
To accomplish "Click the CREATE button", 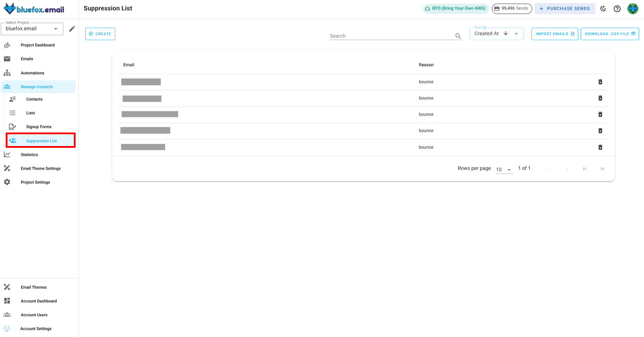I will [100, 34].
